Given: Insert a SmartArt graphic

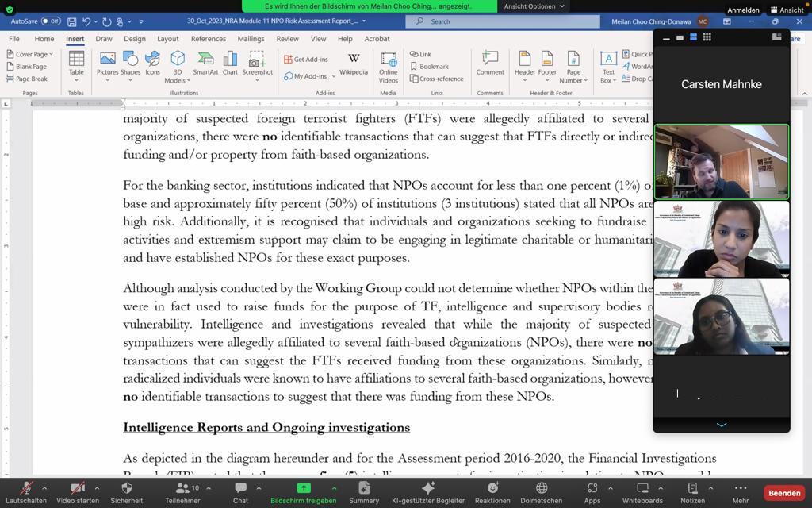Looking at the screenshot, I should (205, 63).
